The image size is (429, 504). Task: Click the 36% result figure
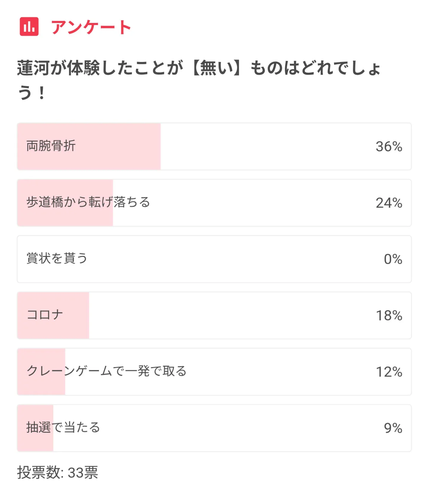[389, 147]
